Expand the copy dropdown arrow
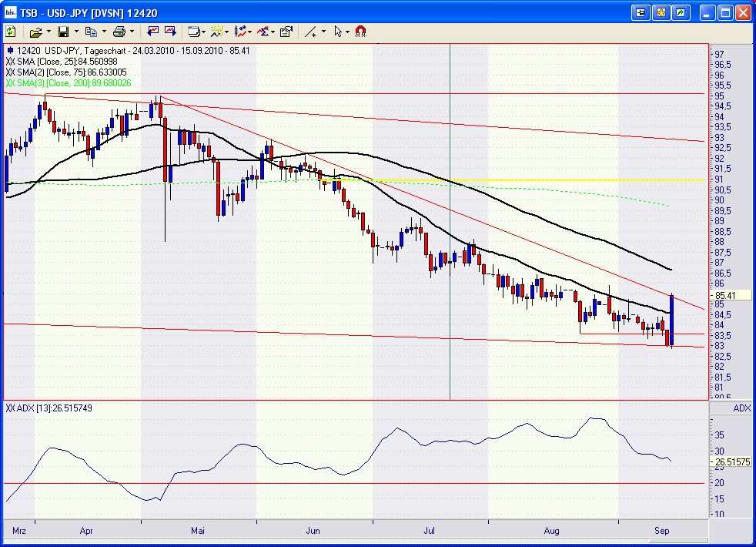 [104, 32]
